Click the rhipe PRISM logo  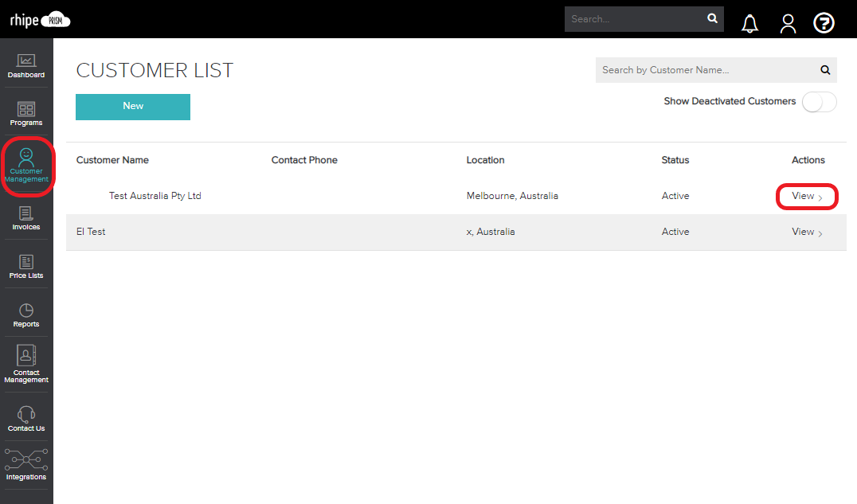40,20
